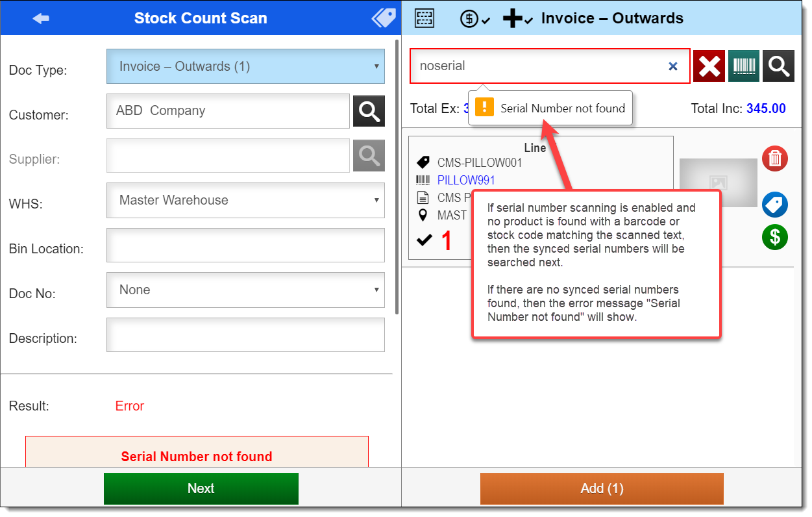Image resolution: width=812 pixels, height=517 pixels.
Task: Expand the WHS Master Warehouse dropdown
Action: coord(245,200)
